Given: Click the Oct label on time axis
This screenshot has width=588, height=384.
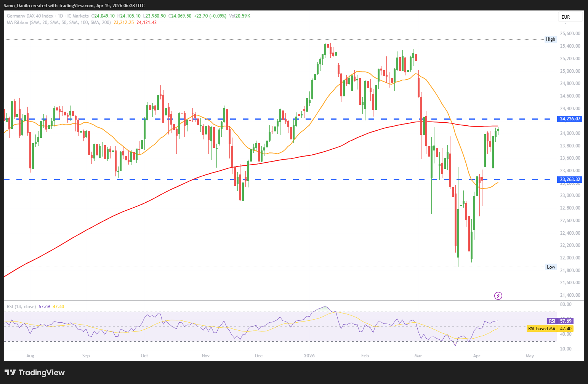Looking at the screenshot, I should 144,356.
